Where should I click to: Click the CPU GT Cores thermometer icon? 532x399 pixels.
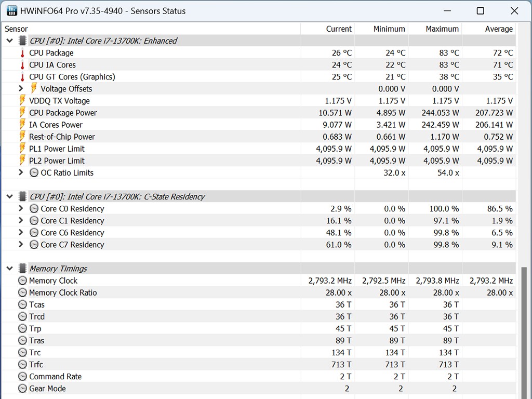point(22,77)
